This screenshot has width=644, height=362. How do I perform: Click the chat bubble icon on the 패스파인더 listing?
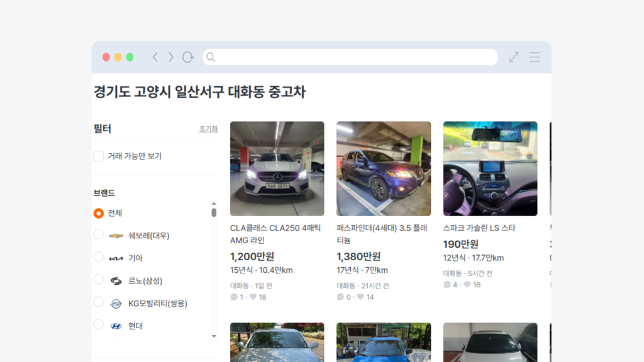pos(340,297)
